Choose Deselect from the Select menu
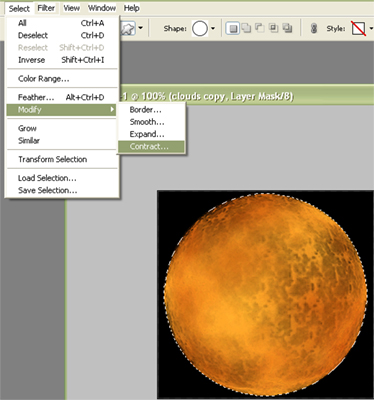 tap(62, 35)
